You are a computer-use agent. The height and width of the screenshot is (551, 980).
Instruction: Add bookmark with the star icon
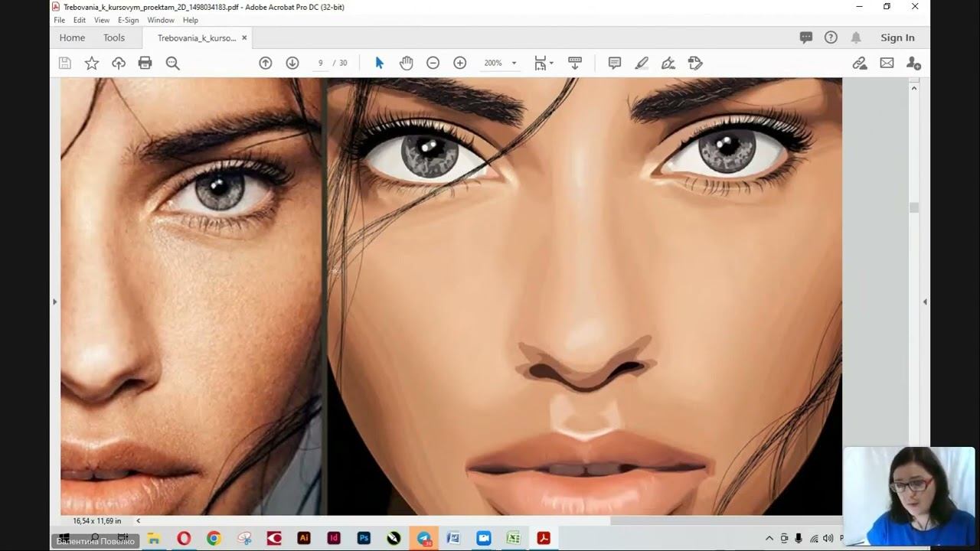(x=92, y=63)
